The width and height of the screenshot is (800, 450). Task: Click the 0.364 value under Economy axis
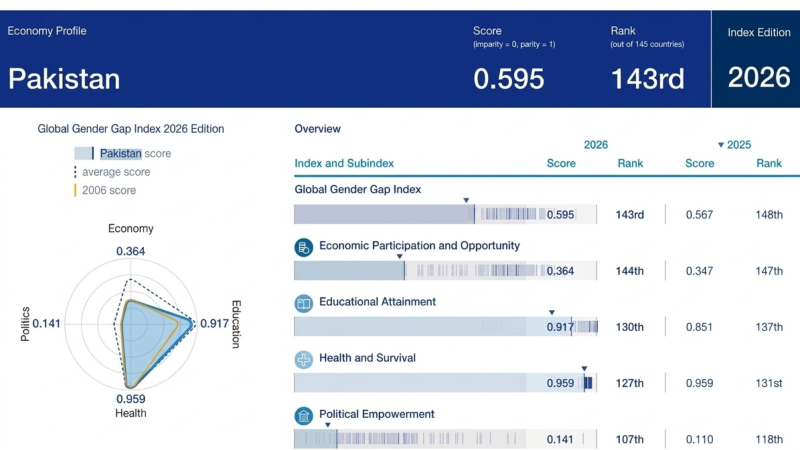pos(131,251)
